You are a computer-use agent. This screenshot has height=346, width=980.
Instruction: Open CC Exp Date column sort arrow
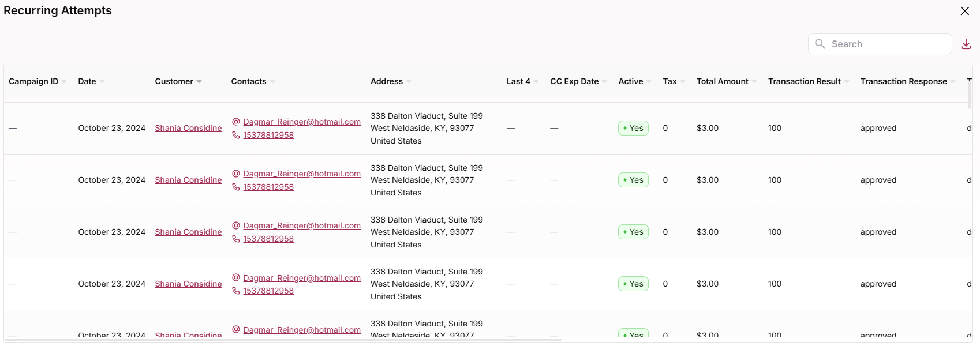pos(604,82)
